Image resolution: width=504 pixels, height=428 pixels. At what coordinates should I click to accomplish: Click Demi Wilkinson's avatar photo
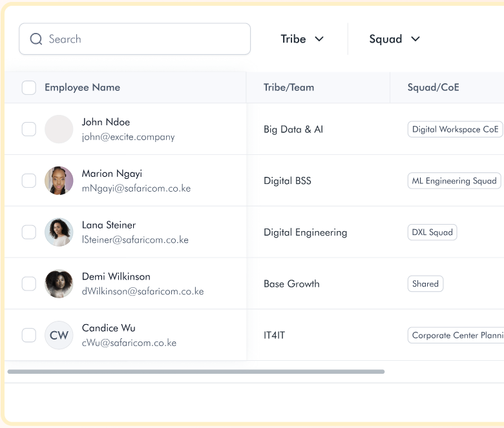pyautogui.click(x=59, y=284)
